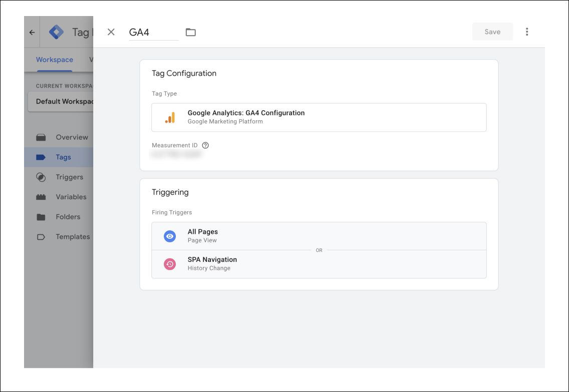
Task: Open the three-dot more actions menu
Action: [527, 32]
